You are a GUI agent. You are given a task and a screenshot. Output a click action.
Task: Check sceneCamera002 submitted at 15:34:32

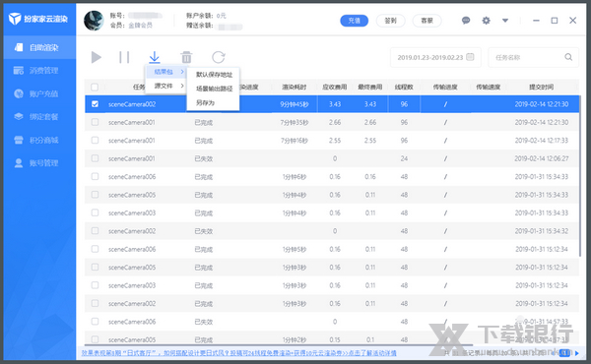[x=95, y=231]
